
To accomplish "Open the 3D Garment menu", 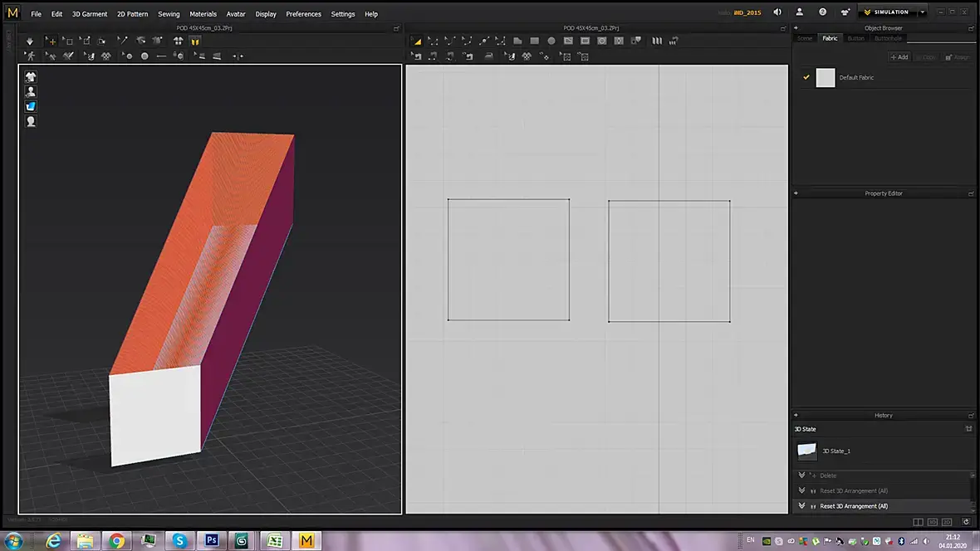I will pos(90,14).
